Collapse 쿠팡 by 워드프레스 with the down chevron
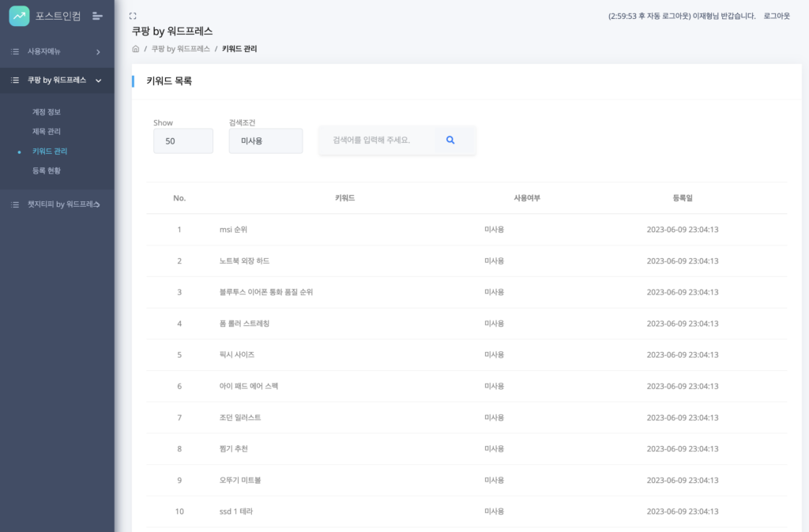Image resolution: width=809 pixels, height=532 pixels. [x=99, y=81]
